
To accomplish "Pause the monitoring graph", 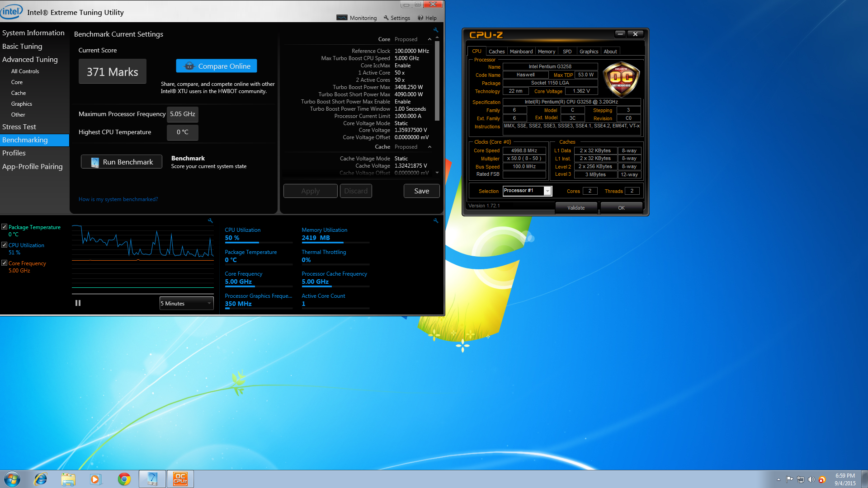I will 78,303.
